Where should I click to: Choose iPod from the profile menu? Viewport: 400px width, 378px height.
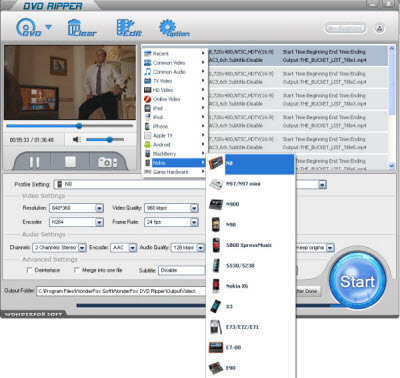coord(174,117)
